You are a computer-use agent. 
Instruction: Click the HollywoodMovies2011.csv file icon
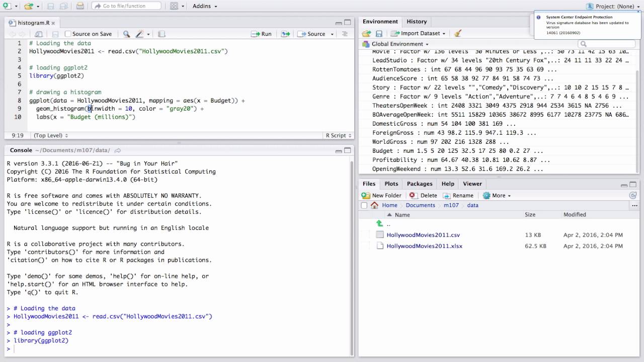(x=380, y=235)
